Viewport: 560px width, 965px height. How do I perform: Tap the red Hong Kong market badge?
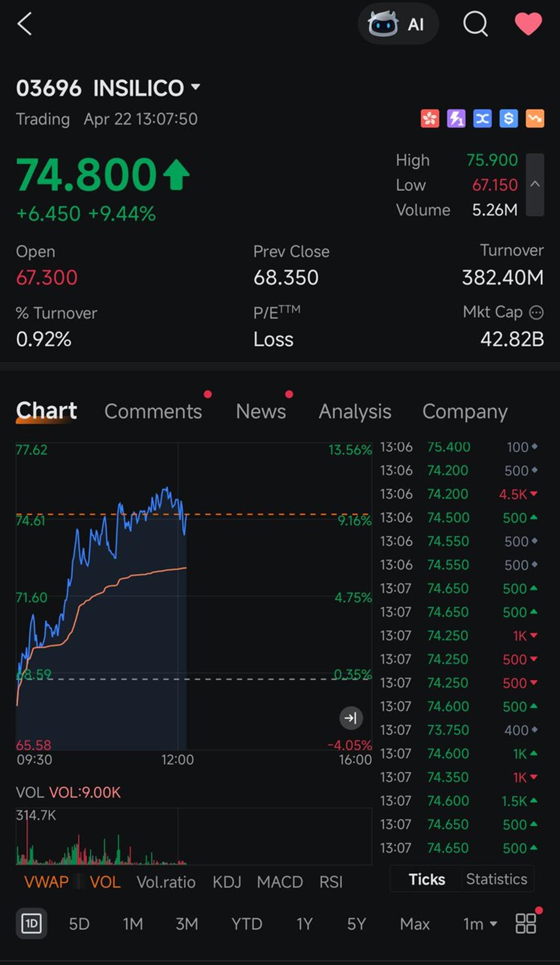pyautogui.click(x=430, y=119)
